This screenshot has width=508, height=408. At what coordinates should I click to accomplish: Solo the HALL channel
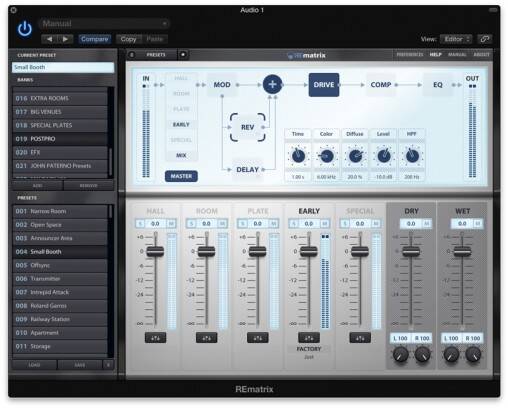[x=140, y=224]
